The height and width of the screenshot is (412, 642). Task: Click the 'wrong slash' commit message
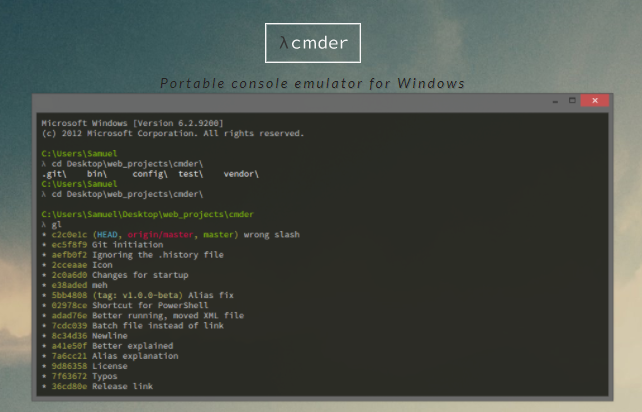tap(271, 235)
